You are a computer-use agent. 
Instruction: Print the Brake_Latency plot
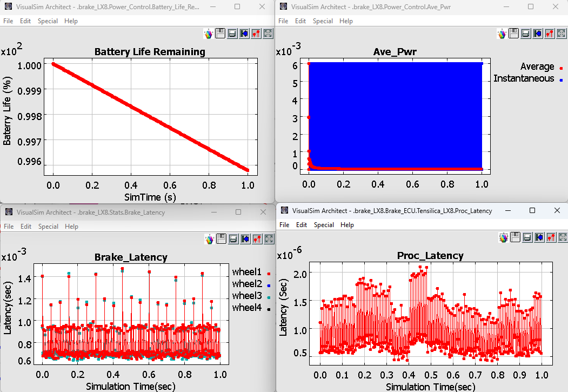coord(232,239)
